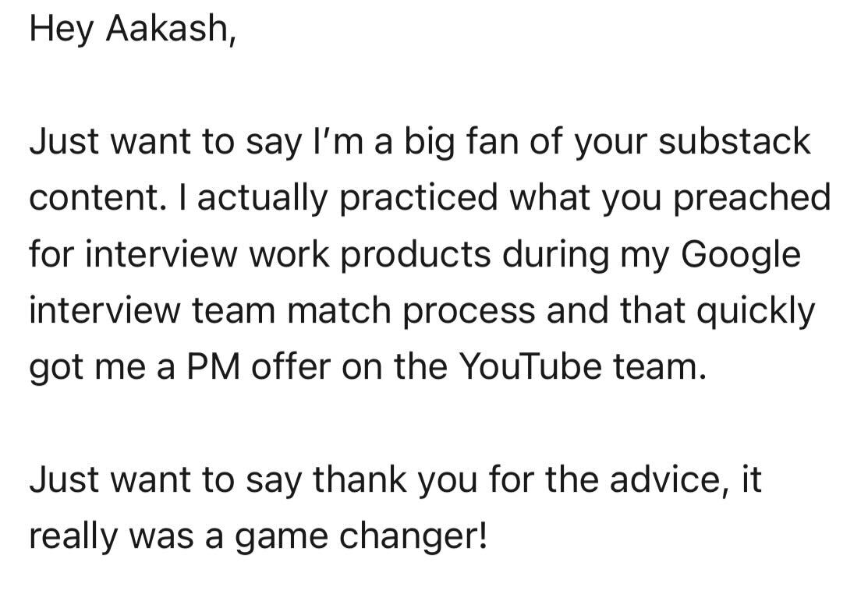
Task: Click the word 'Google' in the message
Action: point(741,256)
